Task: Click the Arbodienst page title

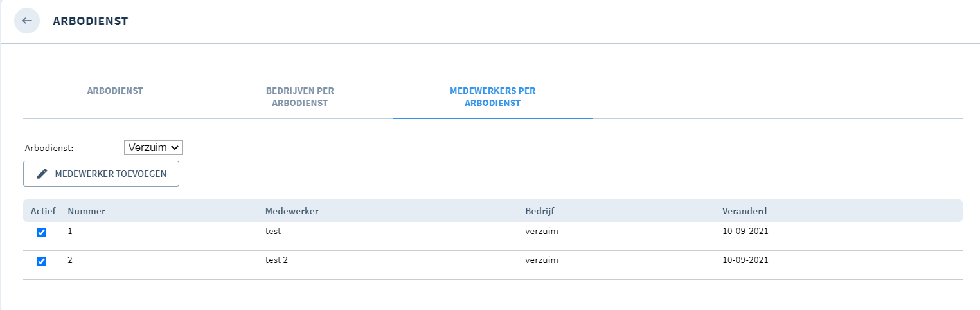Action: [91, 21]
